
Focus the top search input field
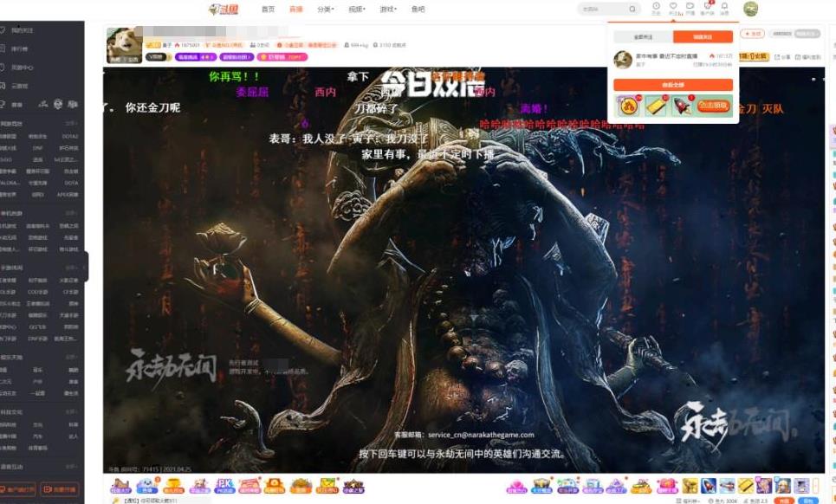click(x=606, y=9)
